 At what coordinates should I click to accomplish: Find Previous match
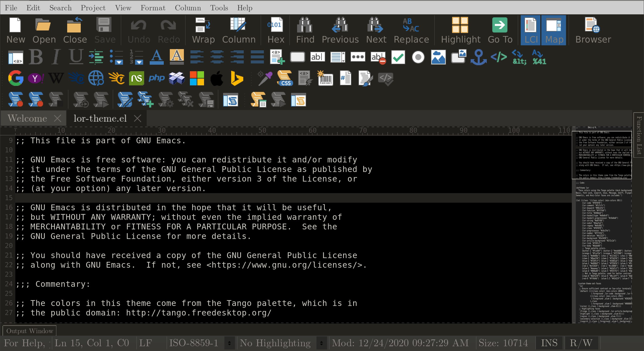click(x=340, y=30)
